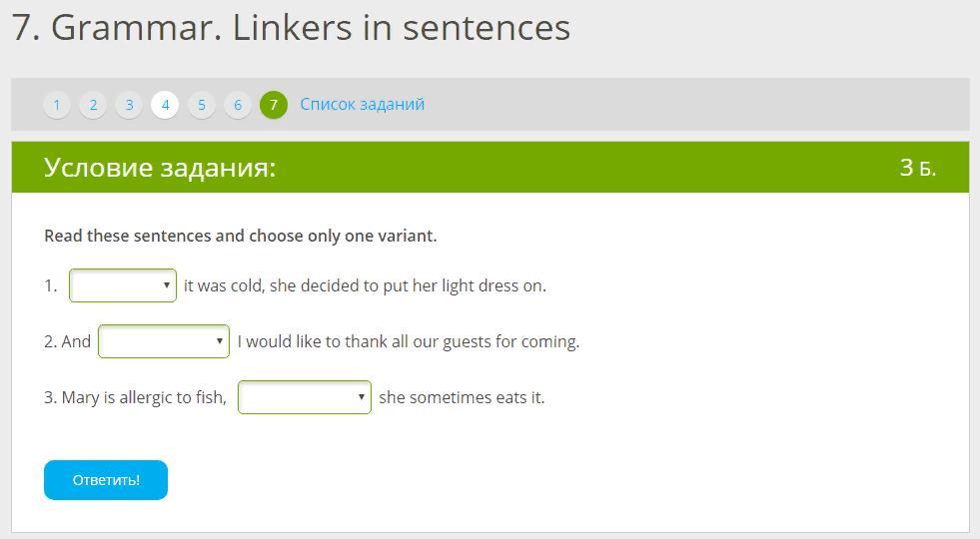Click the active green task 7 circle

pyautogui.click(x=274, y=105)
